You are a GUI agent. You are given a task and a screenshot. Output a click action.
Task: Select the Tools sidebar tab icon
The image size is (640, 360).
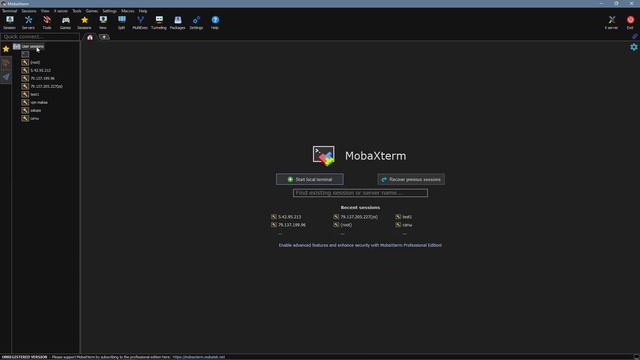6,63
